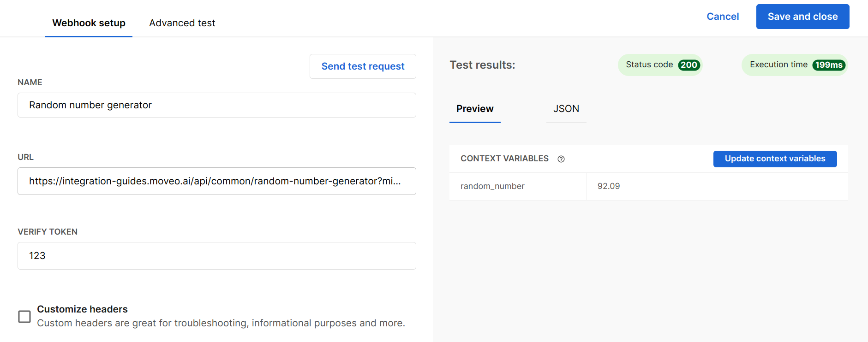Viewport: 868px width, 342px height.
Task: Cancel the webhook editing
Action: [x=723, y=17]
